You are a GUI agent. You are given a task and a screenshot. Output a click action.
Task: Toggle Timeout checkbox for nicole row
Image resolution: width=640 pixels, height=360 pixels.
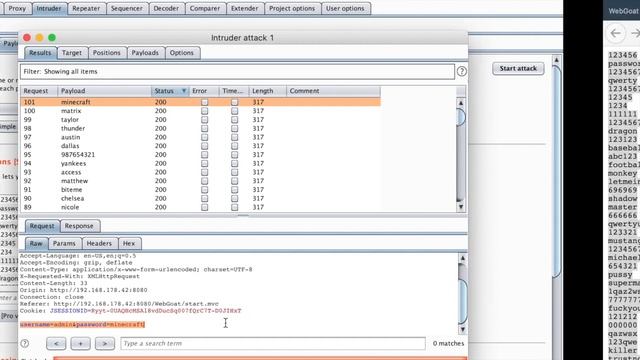pyautogui.click(x=234, y=207)
